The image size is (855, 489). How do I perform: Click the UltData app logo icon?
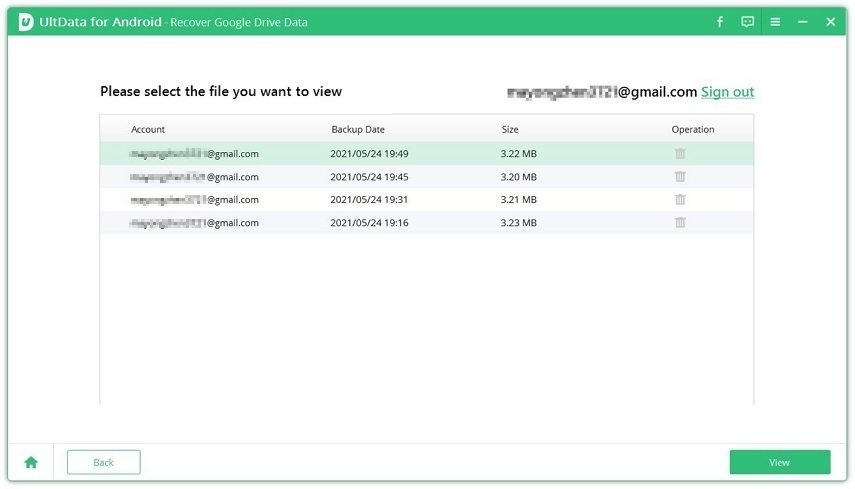[x=26, y=22]
